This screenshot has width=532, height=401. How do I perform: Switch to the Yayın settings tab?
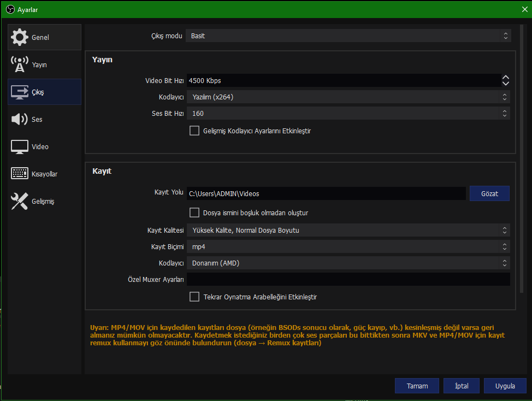[x=44, y=64]
